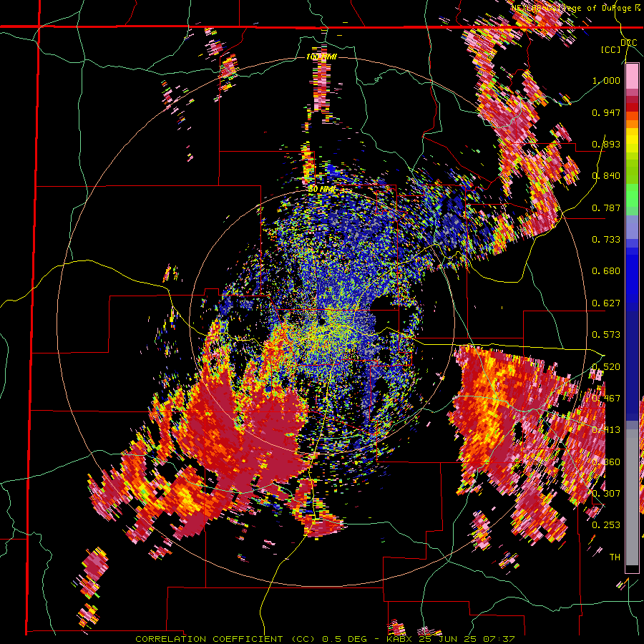Select the 1.000 value on color scale

(x=606, y=80)
